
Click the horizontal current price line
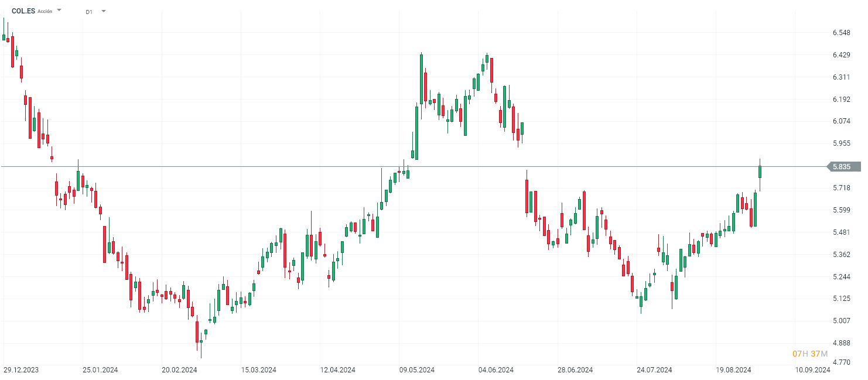[293, 167]
